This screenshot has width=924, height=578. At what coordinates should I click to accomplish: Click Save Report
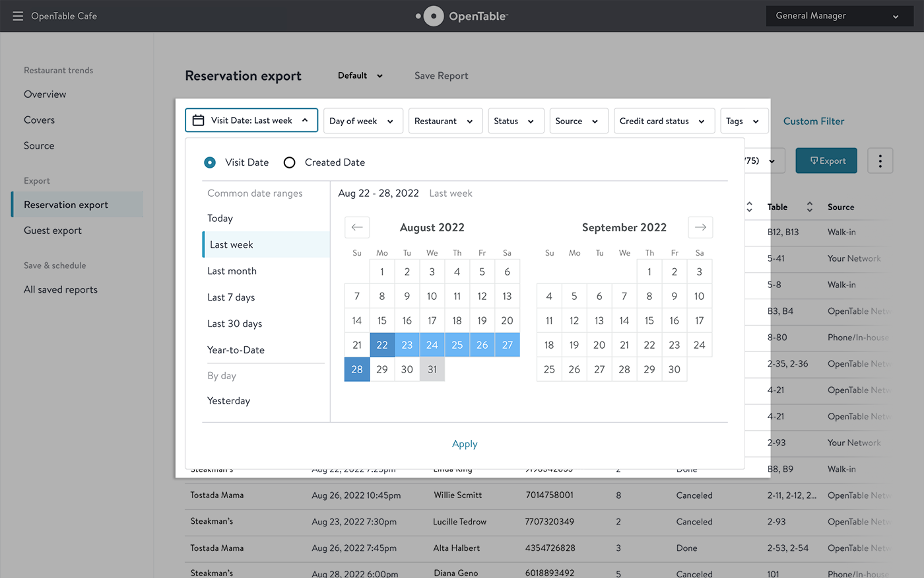point(442,76)
